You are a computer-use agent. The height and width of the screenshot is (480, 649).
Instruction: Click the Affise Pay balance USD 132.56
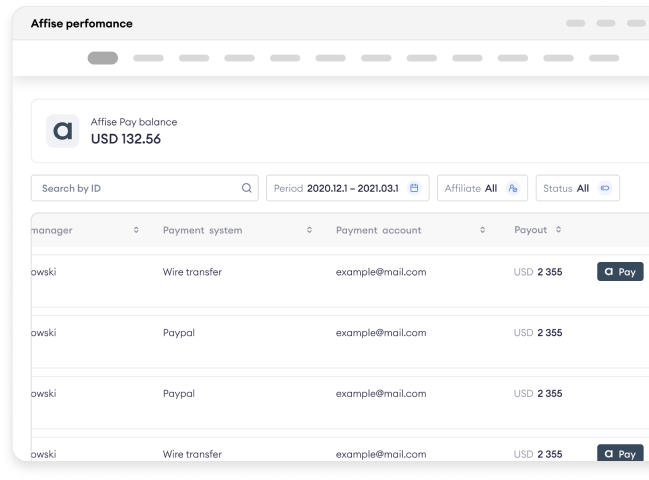click(x=126, y=139)
